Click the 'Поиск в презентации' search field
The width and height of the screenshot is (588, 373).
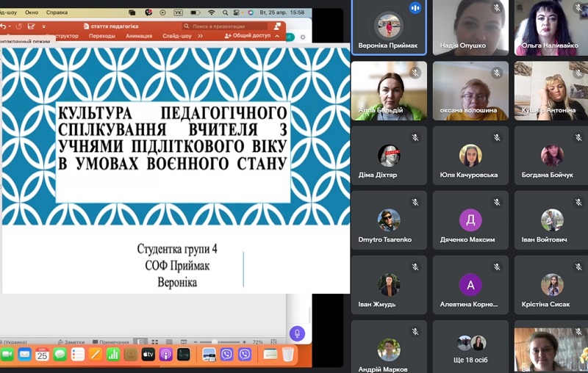coord(225,26)
